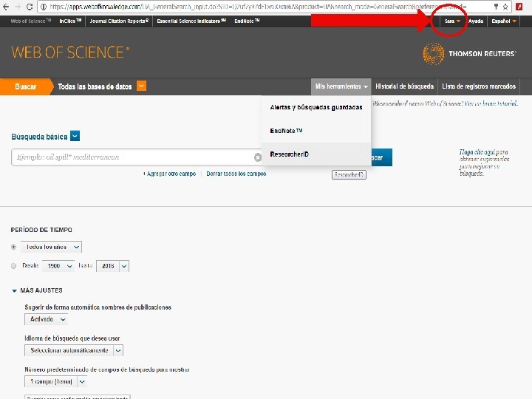Open Journal Citation Reports link
The width and height of the screenshot is (532, 399).
[119, 21]
